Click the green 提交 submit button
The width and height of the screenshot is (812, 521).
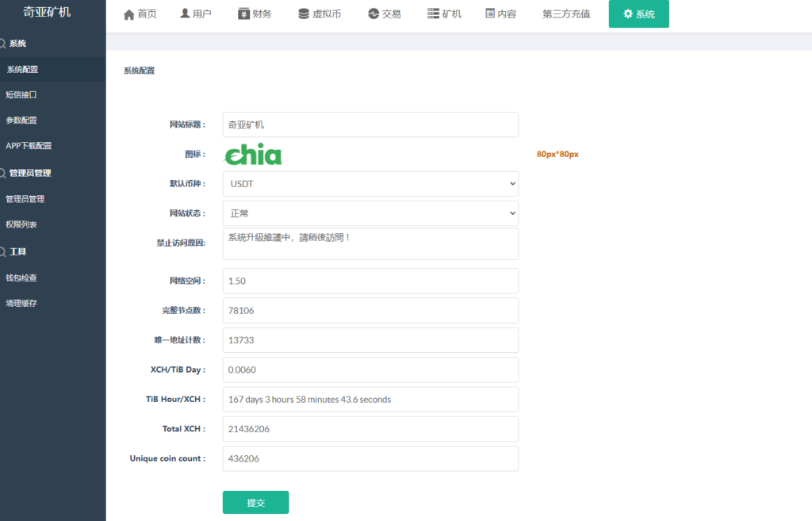[x=255, y=502]
